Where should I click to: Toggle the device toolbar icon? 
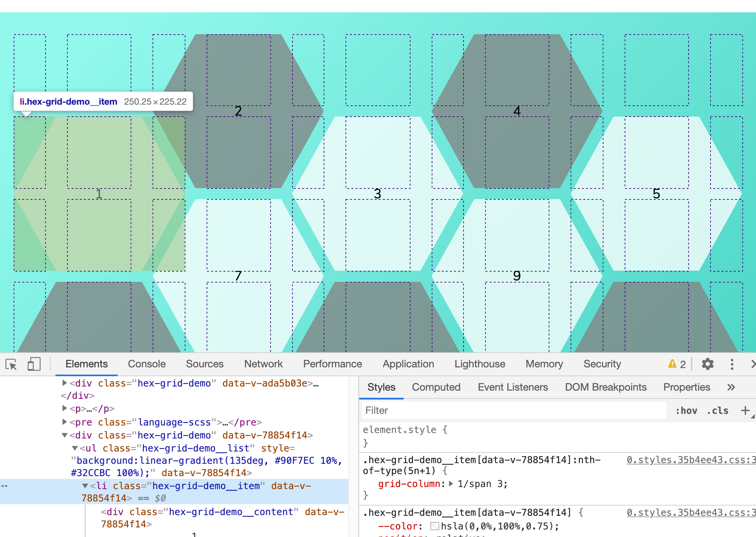(x=34, y=364)
